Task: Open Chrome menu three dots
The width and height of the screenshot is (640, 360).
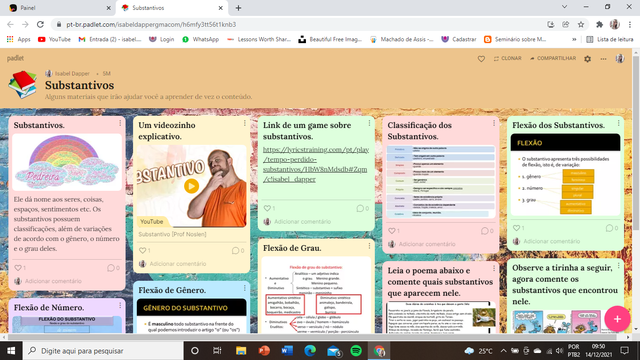Action: pos(630,24)
